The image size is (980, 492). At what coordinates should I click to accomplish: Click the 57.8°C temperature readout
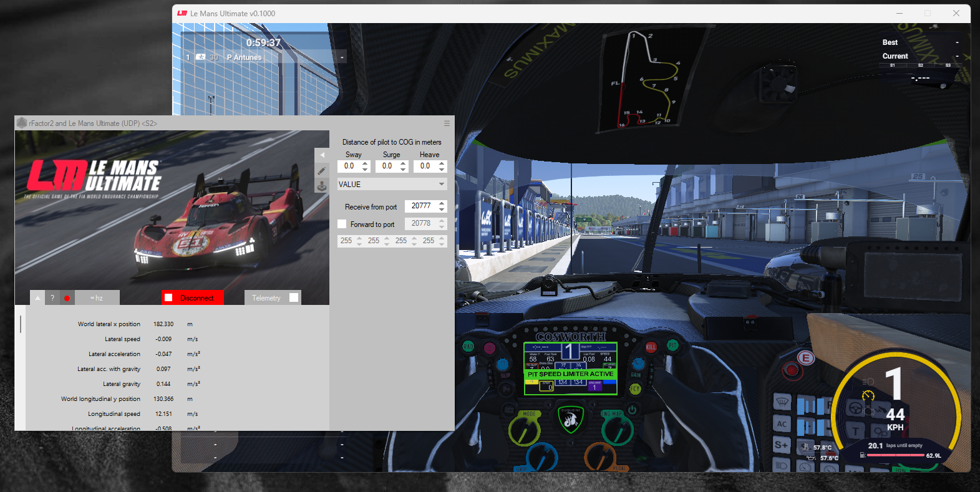tap(822, 448)
